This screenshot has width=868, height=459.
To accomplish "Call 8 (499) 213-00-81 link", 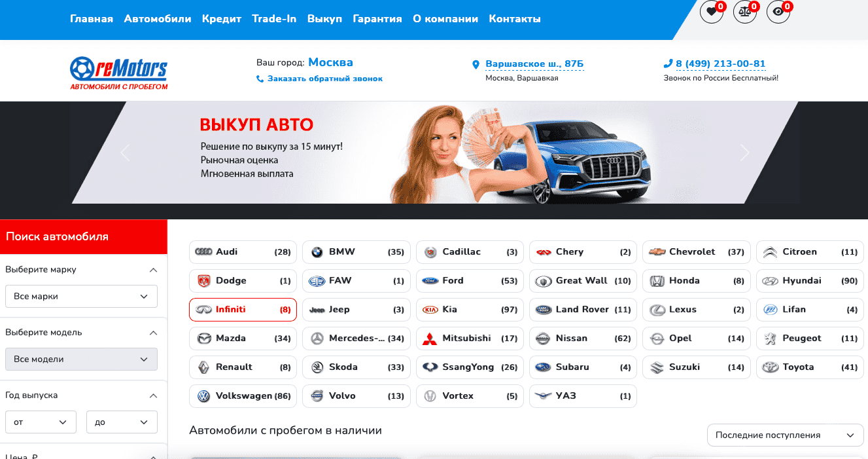I will point(721,64).
